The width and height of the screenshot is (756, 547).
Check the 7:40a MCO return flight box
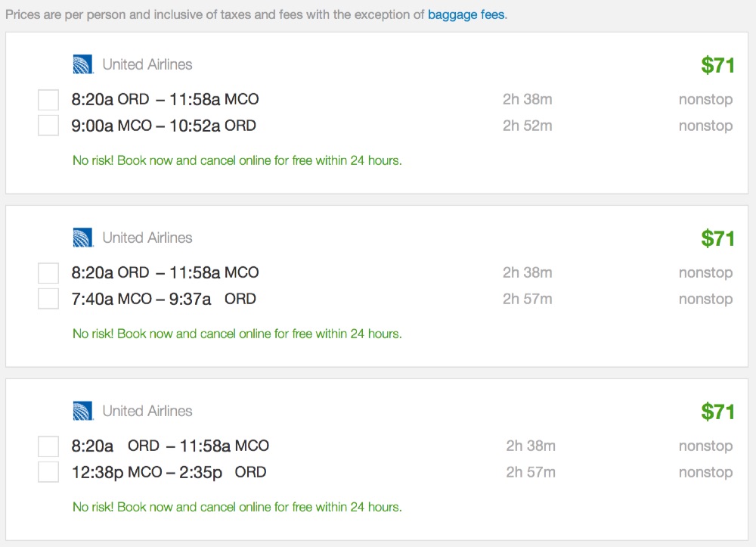[48, 299]
